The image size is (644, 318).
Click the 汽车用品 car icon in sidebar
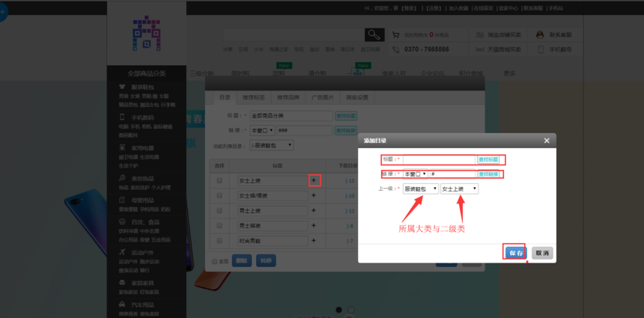(x=122, y=305)
